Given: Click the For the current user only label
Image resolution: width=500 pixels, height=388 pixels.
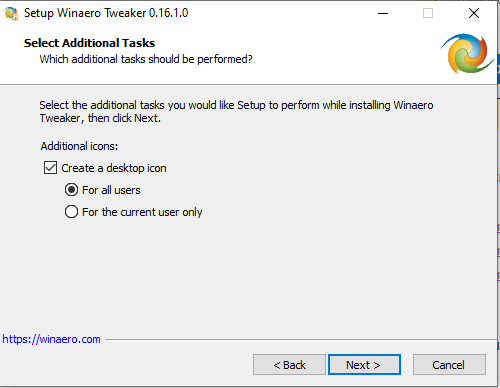Looking at the screenshot, I should click(142, 212).
